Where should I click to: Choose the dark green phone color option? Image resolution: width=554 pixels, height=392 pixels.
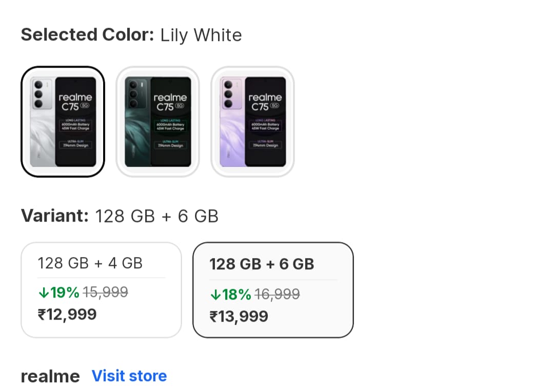tap(157, 122)
